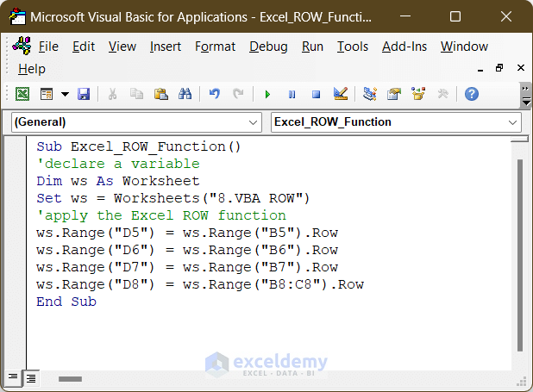Image resolution: width=533 pixels, height=392 pixels.
Task: Click the line 'Sub Excel_ROW_Function()'
Action: [138, 146]
